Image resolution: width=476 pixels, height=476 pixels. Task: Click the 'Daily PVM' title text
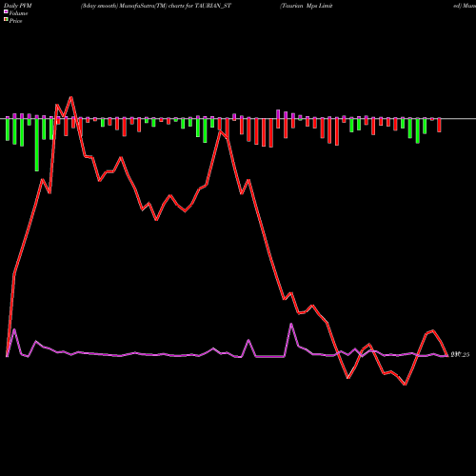[x=18, y=6]
